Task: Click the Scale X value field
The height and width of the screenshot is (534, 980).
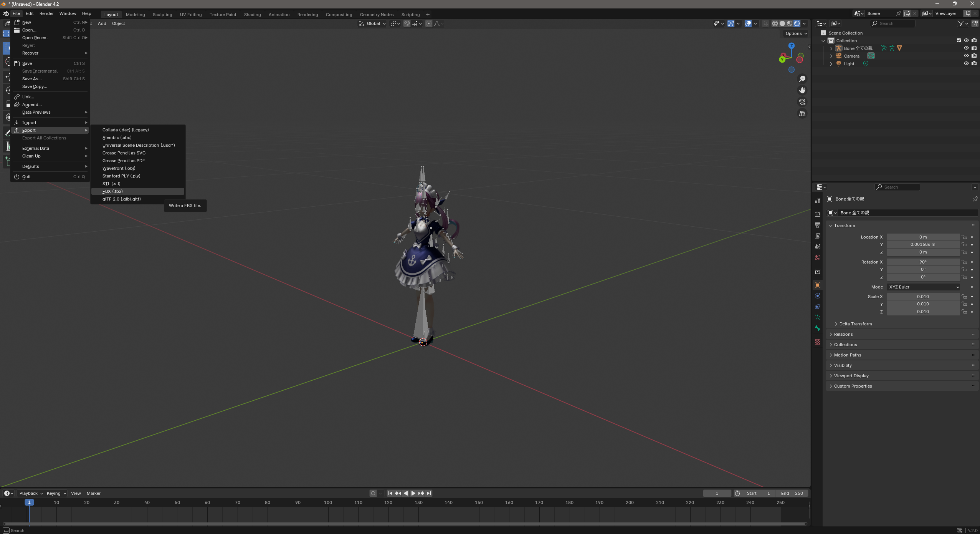Action: click(923, 297)
